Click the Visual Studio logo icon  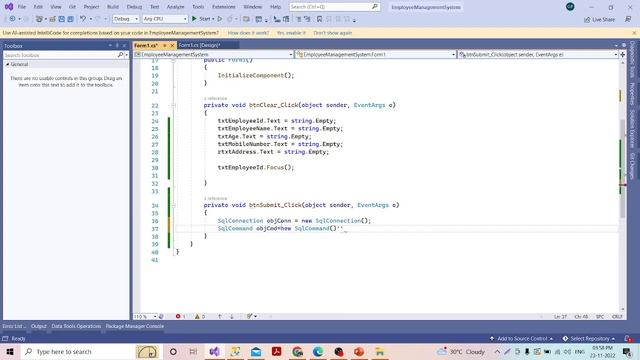pos(9,7)
